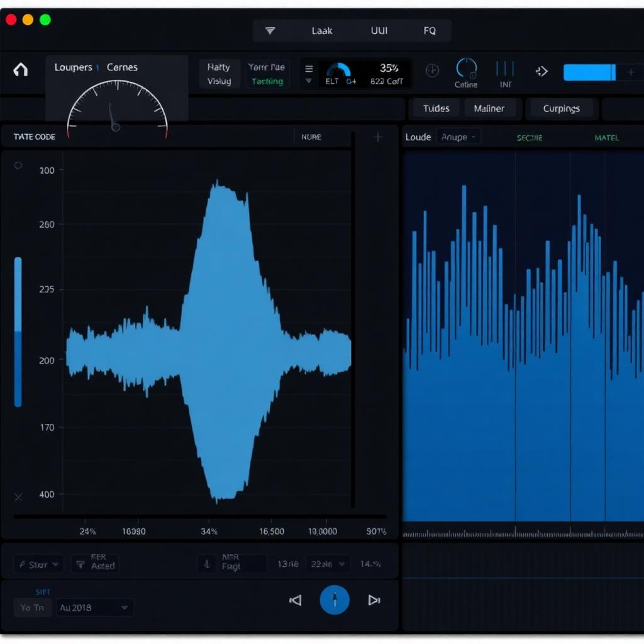This screenshot has height=644, width=644.
Task: Expand the Au 2018 dropdown
Action: (x=94, y=608)
